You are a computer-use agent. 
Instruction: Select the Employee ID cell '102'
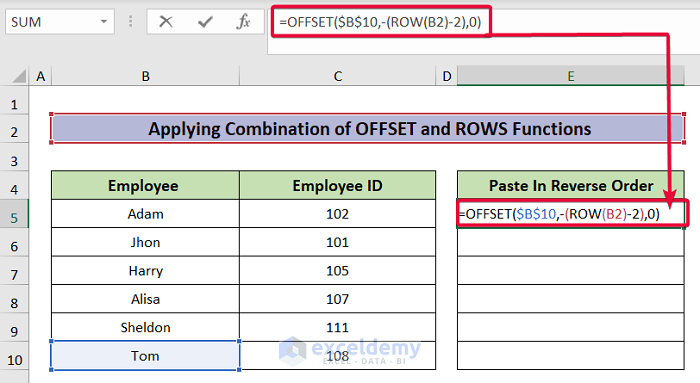tap(338, 214)
